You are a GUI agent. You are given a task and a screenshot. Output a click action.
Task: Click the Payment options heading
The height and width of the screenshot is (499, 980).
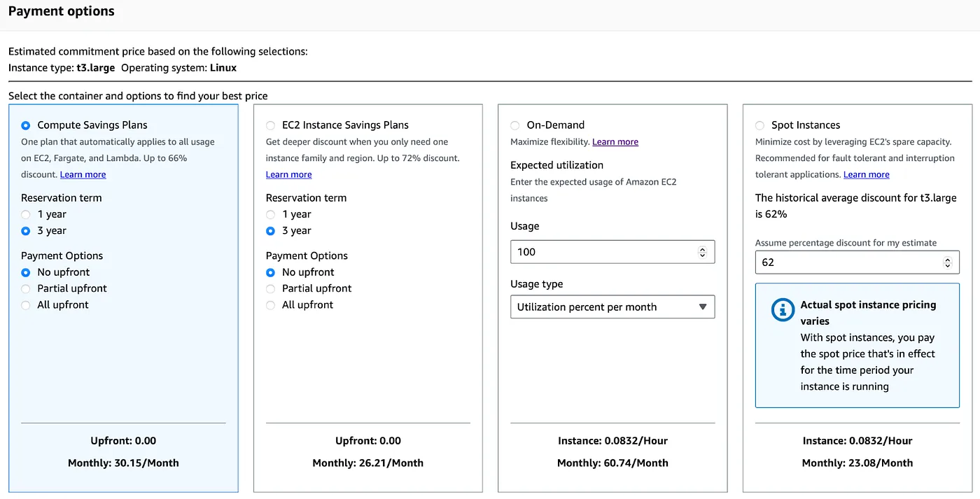[62, 11]
